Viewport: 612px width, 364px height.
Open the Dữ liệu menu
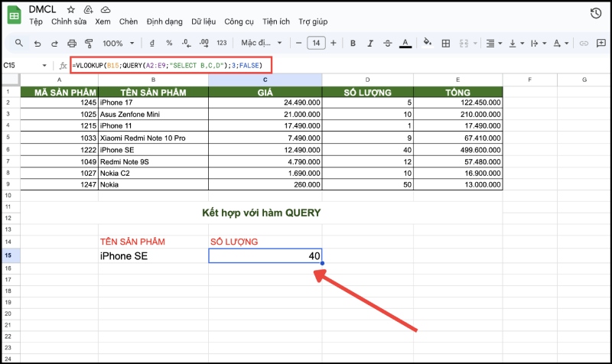tap(203, 22)
